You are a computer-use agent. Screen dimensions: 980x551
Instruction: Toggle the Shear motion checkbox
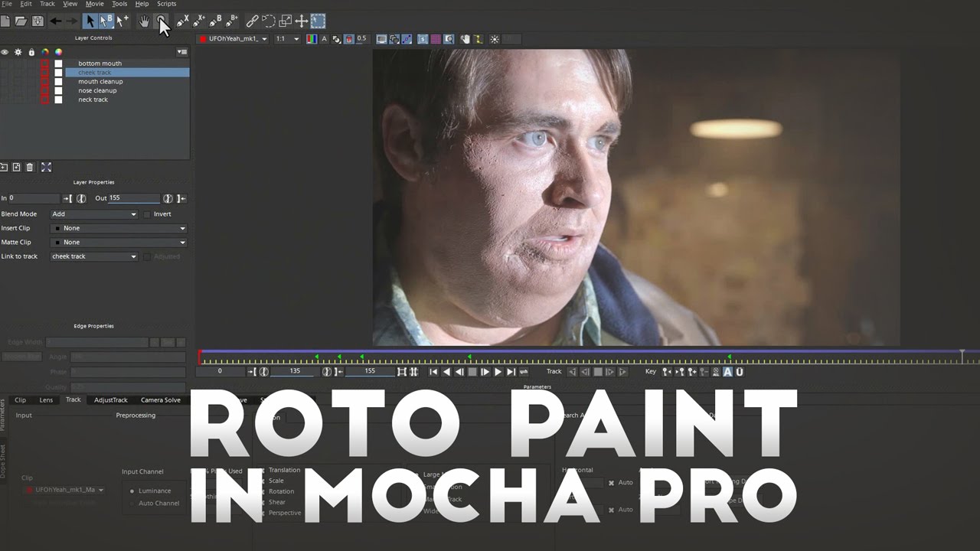pyautogui.click(x=263, y=502)
